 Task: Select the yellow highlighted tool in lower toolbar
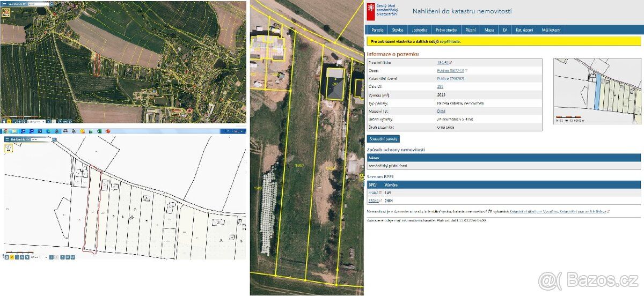click(x=12, y=257)
